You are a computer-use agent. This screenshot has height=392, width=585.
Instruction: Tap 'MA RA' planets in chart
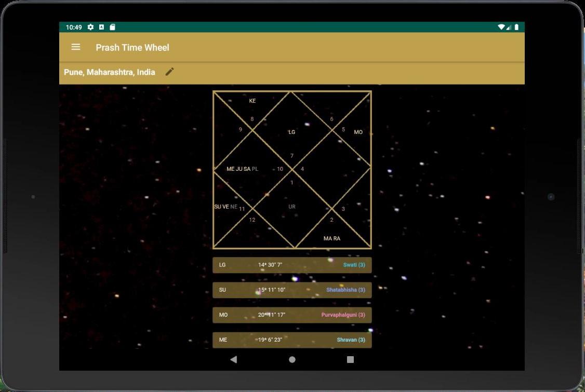[331, 238]
